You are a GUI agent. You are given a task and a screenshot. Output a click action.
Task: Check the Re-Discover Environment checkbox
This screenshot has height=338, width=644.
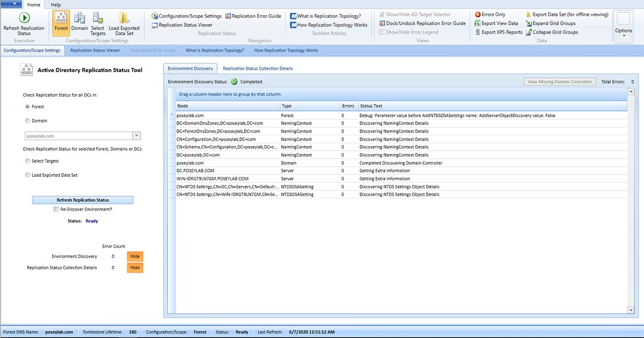pyautogui.click(x=55, y=209)
